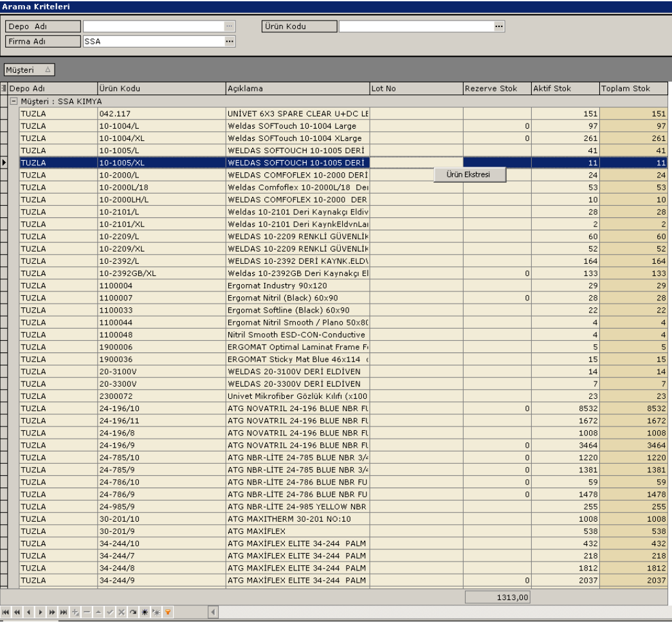This screenshot has height=622, width=672.
Task: Select product code 24-985/9 cell
Action: pyautogui.click(x=161, y=507)
